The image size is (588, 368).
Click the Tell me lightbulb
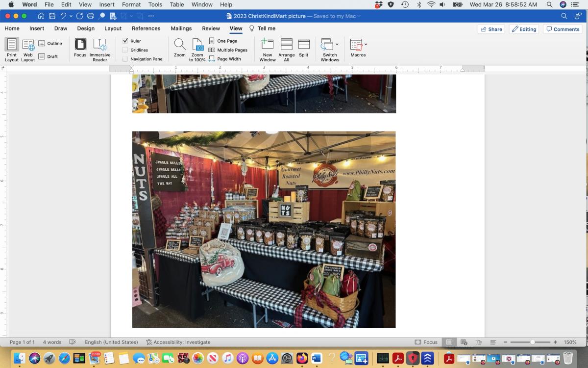[252, 28]
